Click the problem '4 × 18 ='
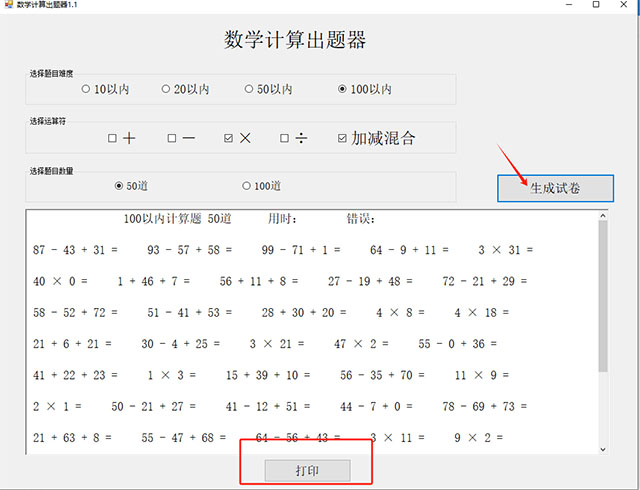640x490 pixels. click(x=482, y=313)
